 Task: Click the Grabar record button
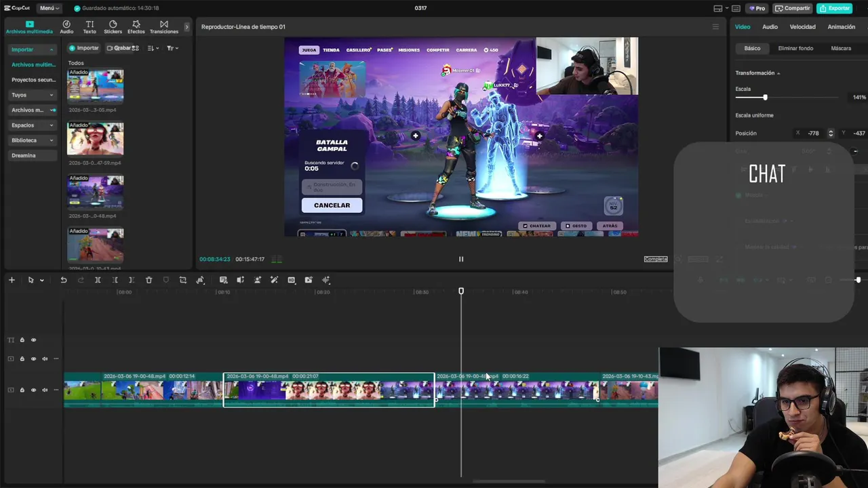click(x=121, y=48)
